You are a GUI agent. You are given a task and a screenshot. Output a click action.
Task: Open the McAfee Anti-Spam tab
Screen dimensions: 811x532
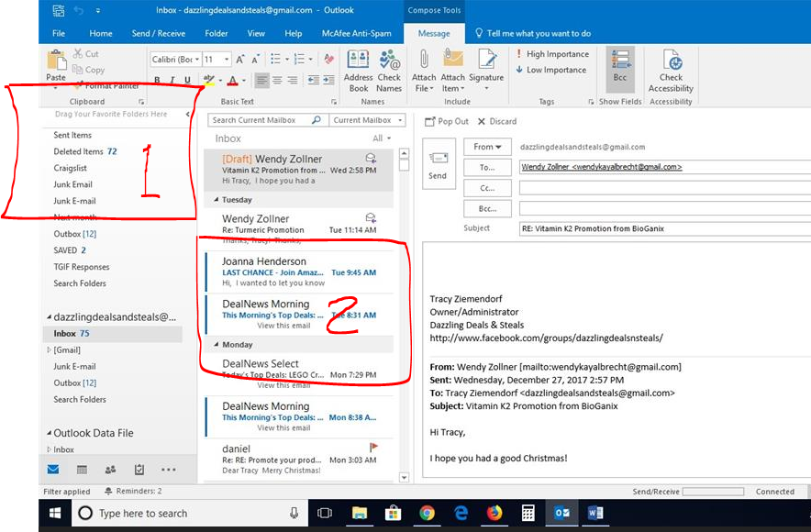tap(356, 33)
